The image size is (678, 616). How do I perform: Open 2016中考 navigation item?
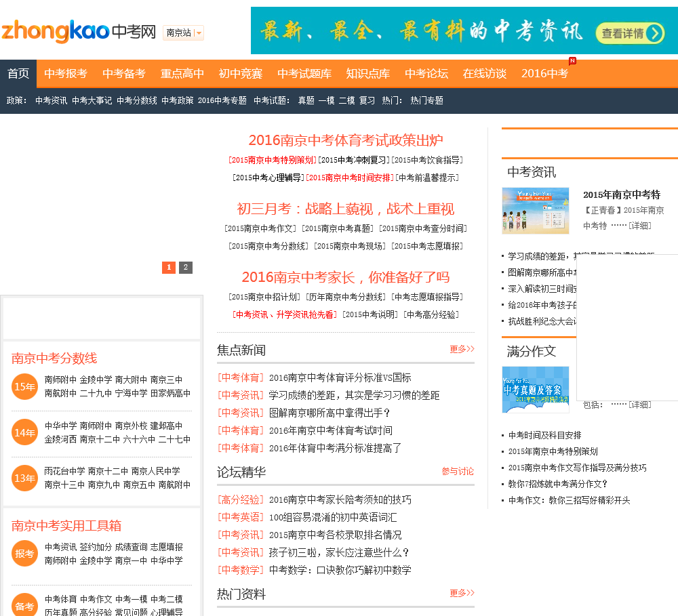(x=545, y=73)
